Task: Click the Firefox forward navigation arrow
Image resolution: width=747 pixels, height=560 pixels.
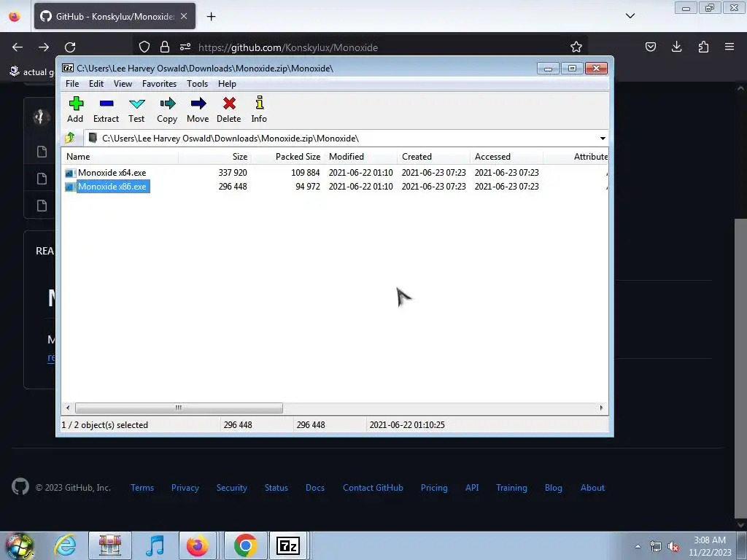Action: click(x=44, y=47)
